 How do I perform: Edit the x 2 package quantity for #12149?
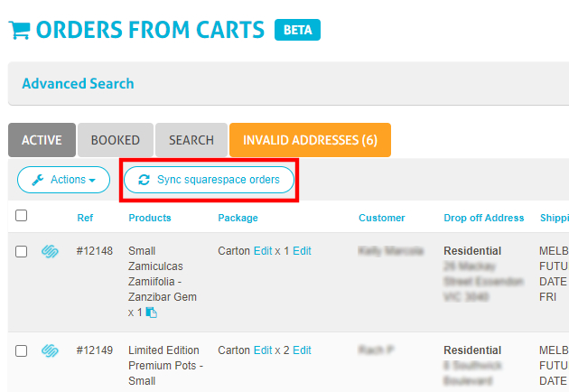pos(302,350)
